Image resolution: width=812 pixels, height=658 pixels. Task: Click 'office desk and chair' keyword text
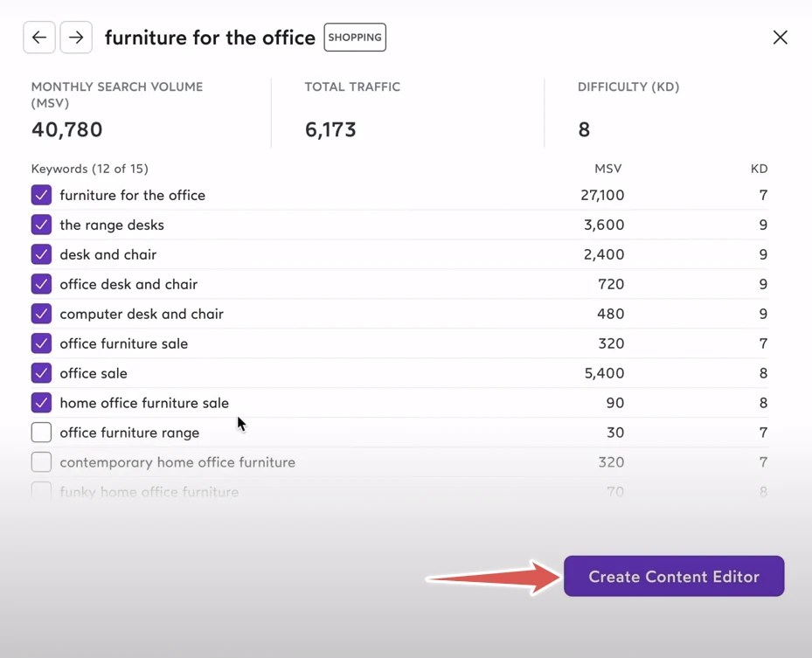pyautogui.click(x=128, y=284)
